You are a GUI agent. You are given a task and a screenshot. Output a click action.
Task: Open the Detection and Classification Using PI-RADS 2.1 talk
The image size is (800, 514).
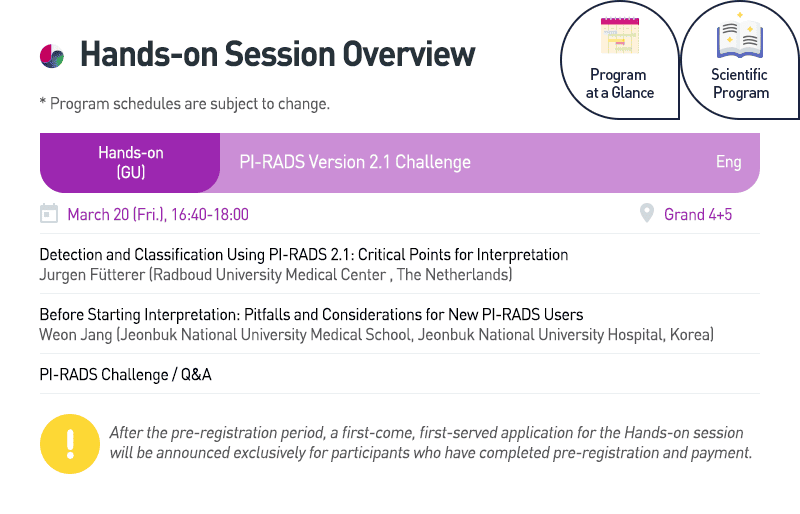(x=303, y=255)
